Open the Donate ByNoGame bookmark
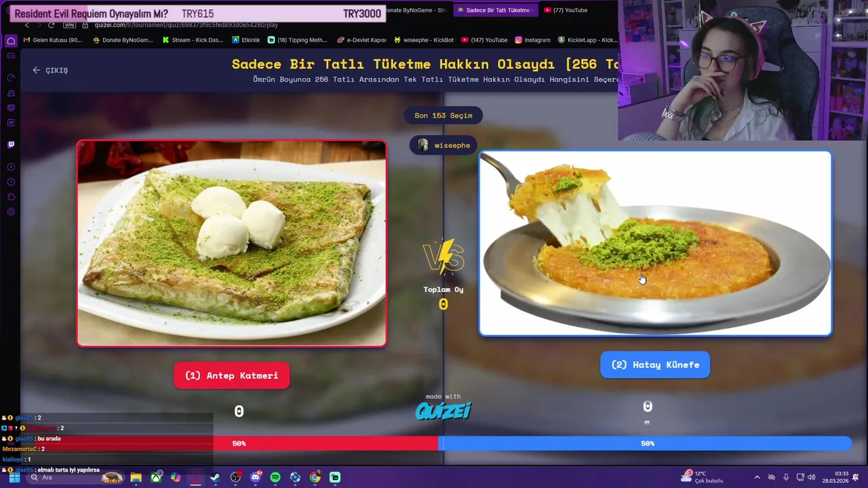 [123, 40]
